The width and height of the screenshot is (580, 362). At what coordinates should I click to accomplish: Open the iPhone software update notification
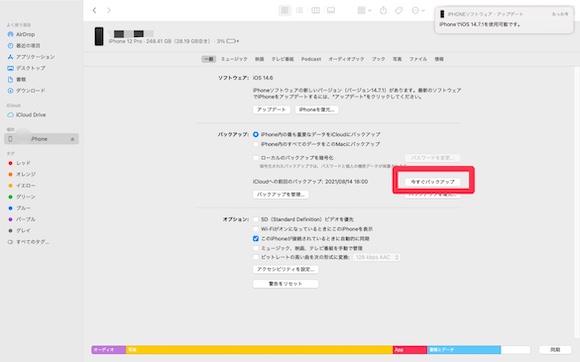coord(504,20)
